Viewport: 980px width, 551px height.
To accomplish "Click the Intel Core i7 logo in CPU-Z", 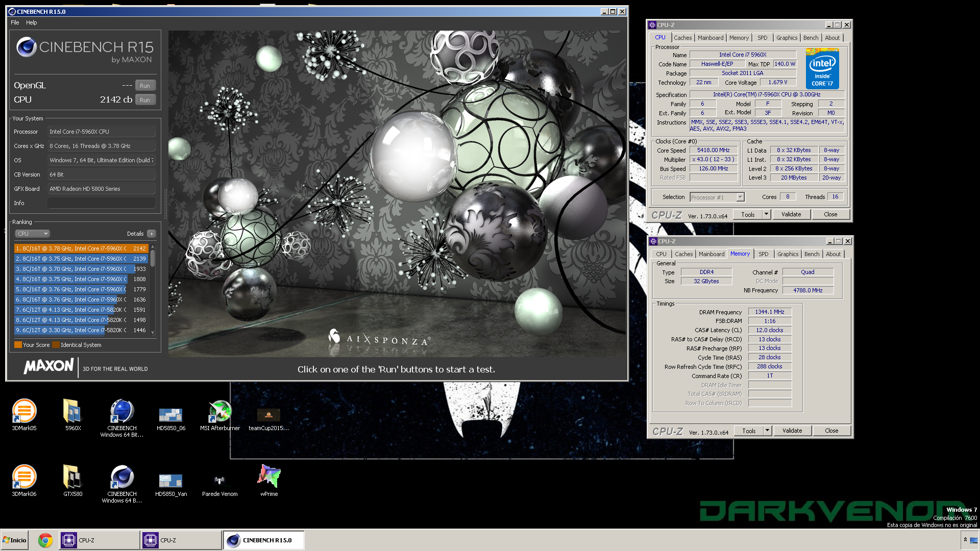I will (822, 68).
